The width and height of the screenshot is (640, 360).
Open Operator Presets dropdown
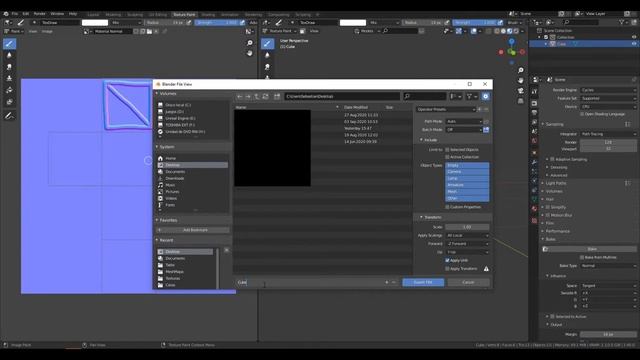click(446, 109)
